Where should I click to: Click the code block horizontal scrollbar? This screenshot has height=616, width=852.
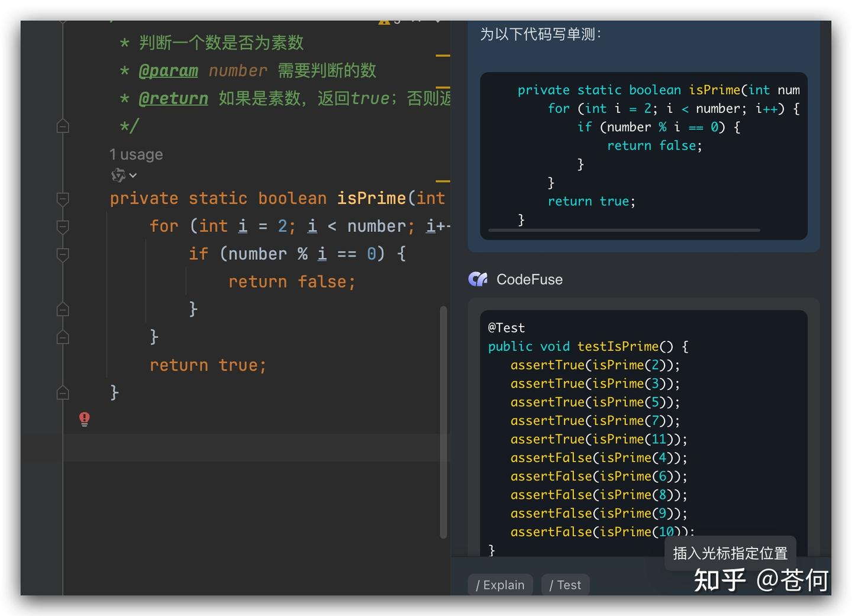tap(624, 230)
